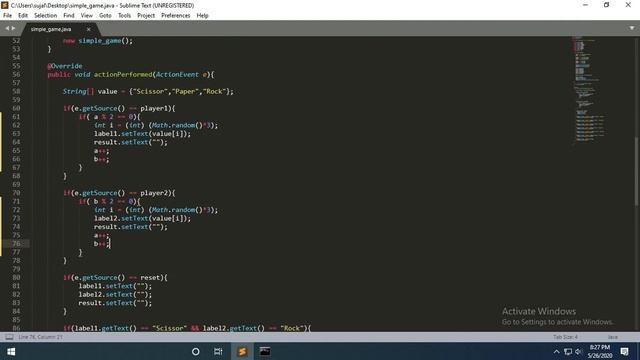This screenshot has height=360, width=640.
Task: Click actionPerformed method name
Action: tap(123, 74)
